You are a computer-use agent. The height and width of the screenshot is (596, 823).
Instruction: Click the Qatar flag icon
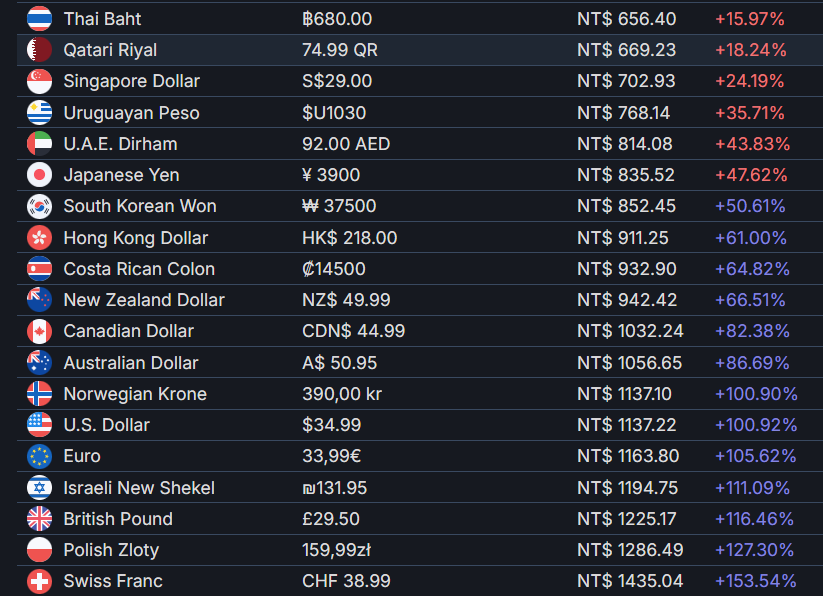pos(39,50)
